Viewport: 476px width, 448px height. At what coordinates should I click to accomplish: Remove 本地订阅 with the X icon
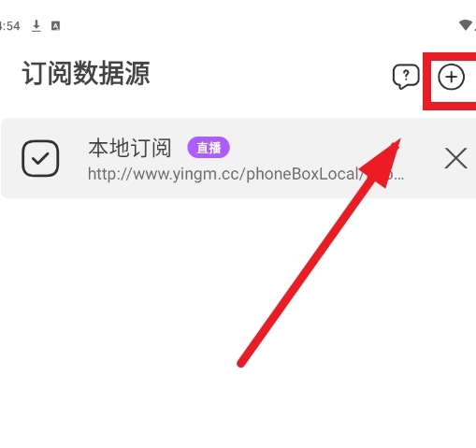[455, 158]
